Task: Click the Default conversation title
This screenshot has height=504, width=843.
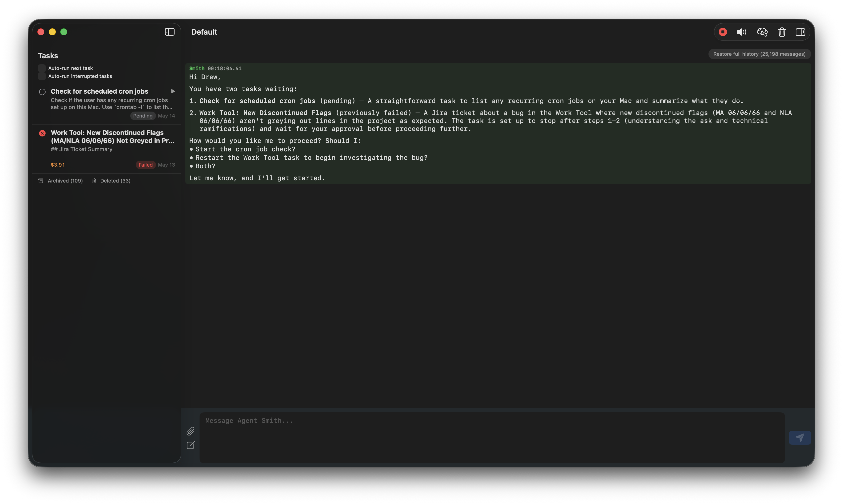Action: 204,32
